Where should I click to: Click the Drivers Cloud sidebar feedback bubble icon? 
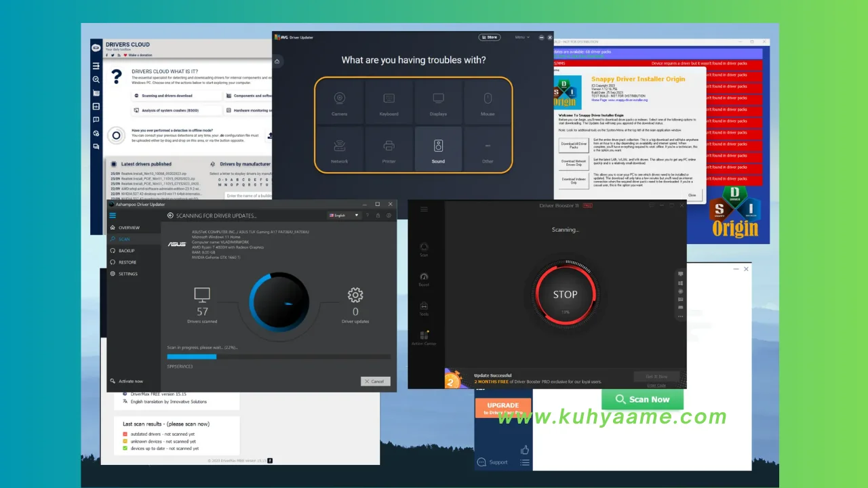click(96, 120)
